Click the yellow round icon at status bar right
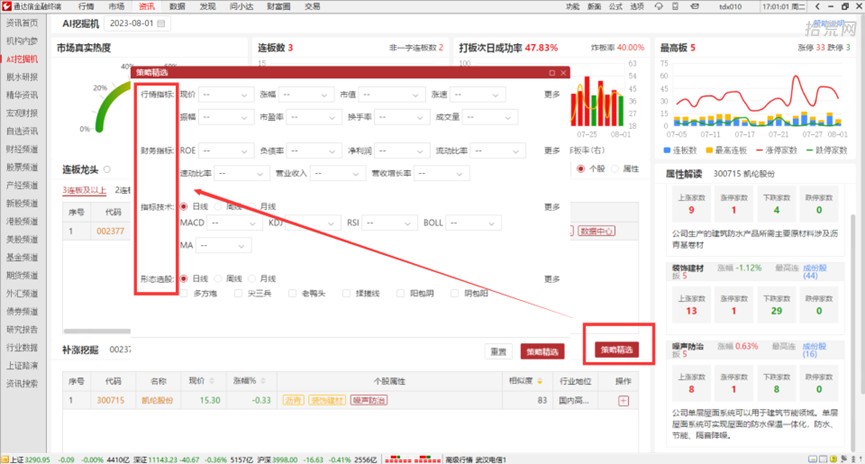Image resolution: width=865 pixels, height=464 pixels. [834, 459]
